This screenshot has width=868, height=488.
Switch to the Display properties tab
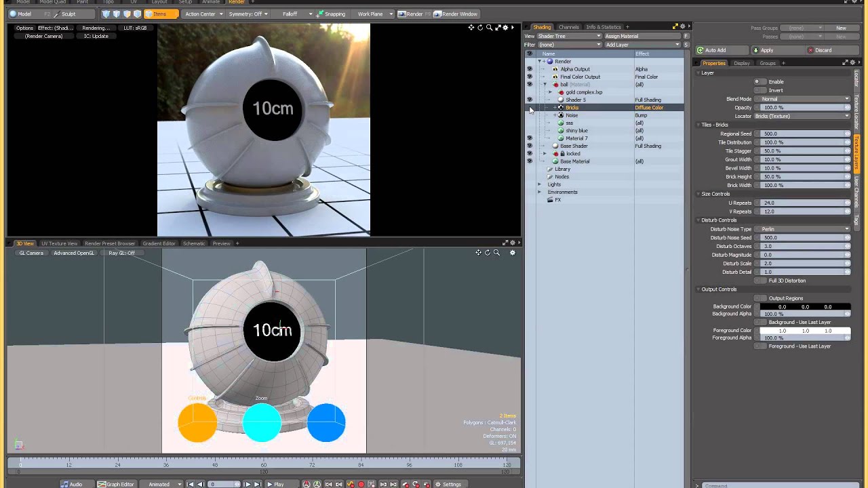pos(742,63)
